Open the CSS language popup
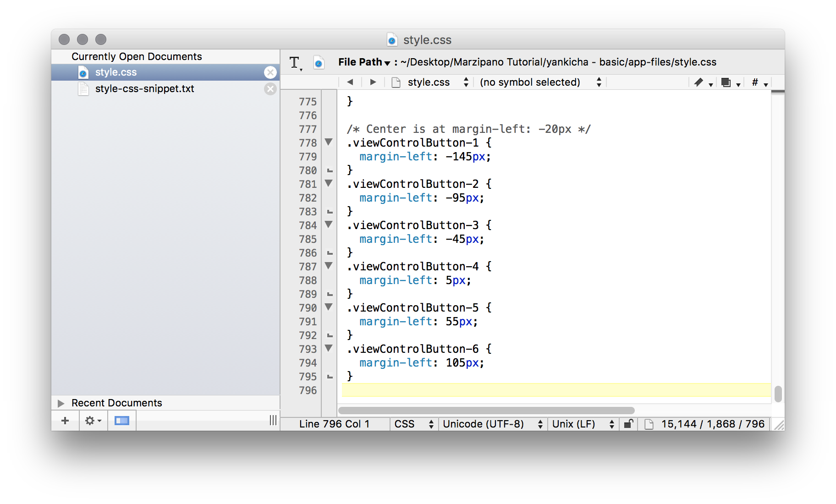 tap(414, 424)
